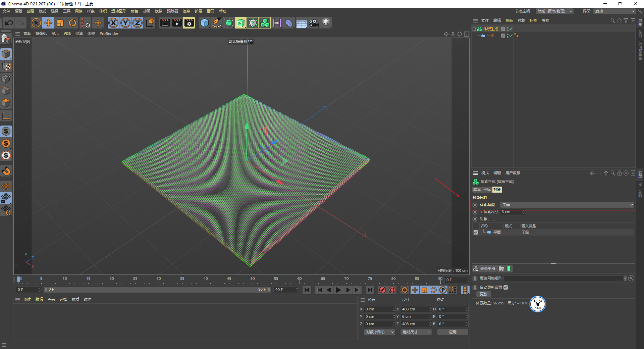Select the Rotate tool icon
Viewport: 644px width, 349px height.
click(x=72, y=23)
